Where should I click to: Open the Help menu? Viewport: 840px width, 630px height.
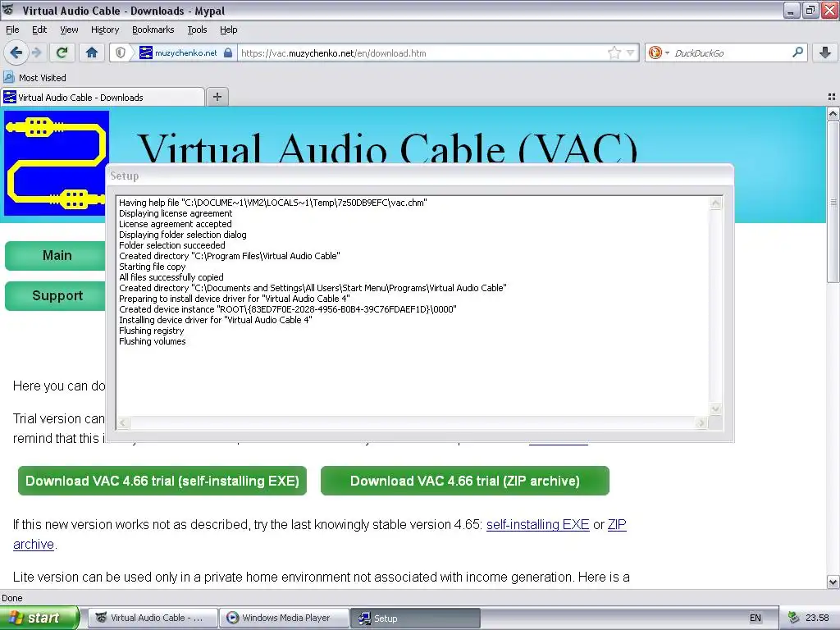coord(228,30)
